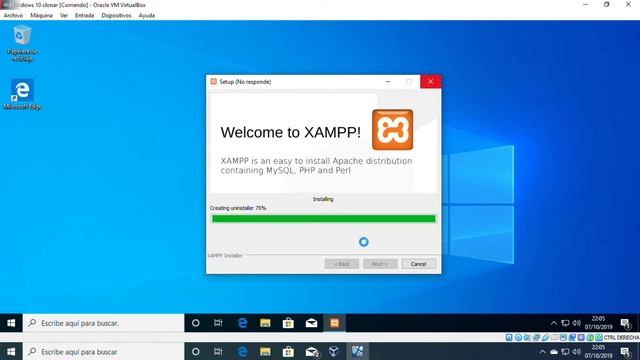Click the CTRL DERECHA host key indicator
The image size is (640, 360).
(x=621, y=338)
